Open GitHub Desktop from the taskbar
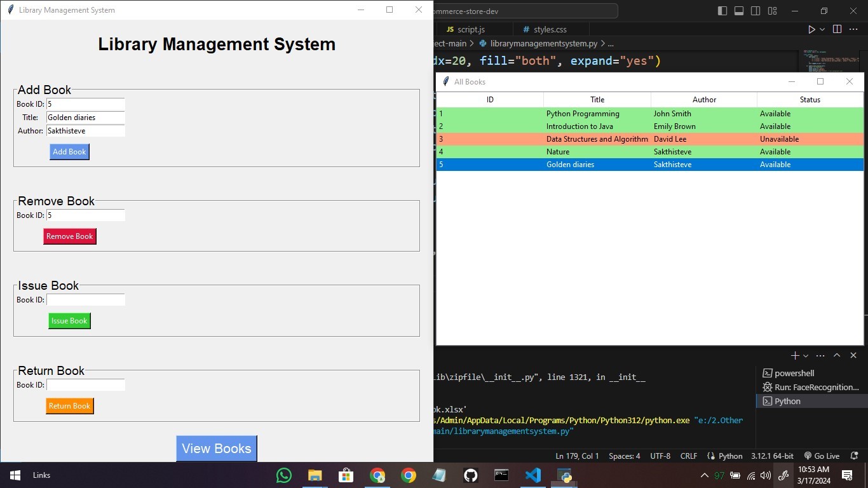Image resolution: width=868 pixels, height=488 pixels. coord(470,475)
